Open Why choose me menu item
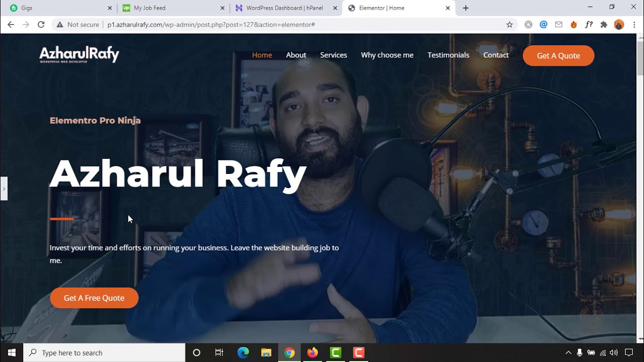Image resolution: width=644 pixels, height=362 pixels. tap(387, 55)
